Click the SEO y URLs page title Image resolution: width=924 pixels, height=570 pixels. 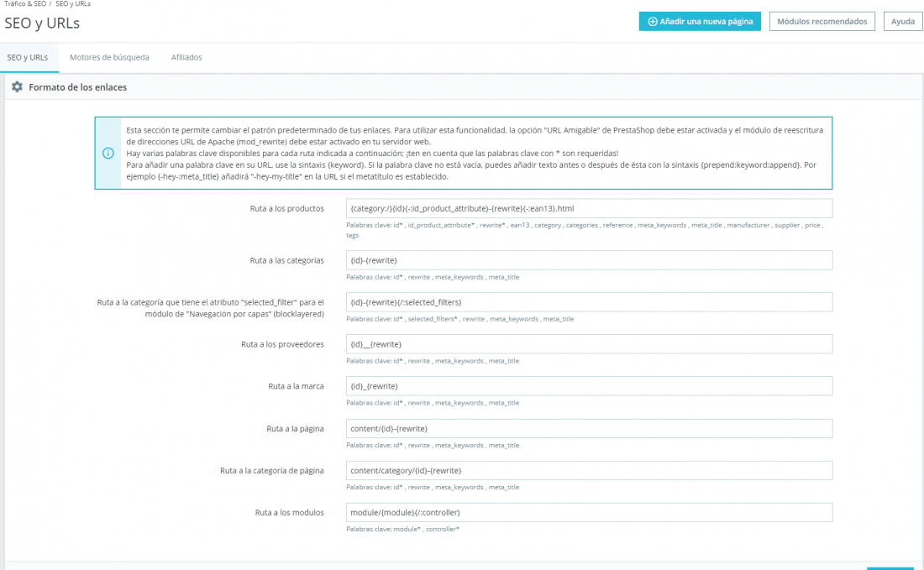coord(42,23)
